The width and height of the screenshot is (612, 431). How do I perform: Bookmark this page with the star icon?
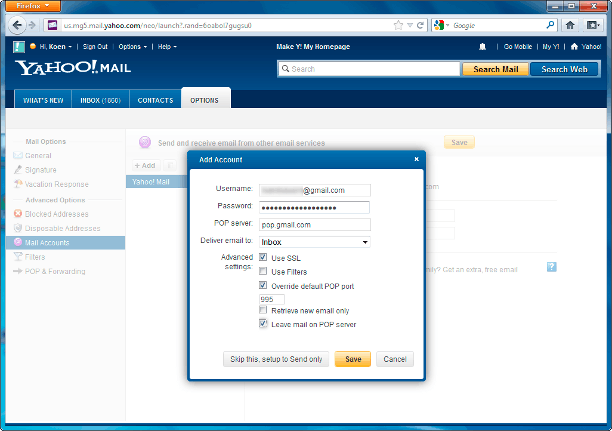point(398,25)
